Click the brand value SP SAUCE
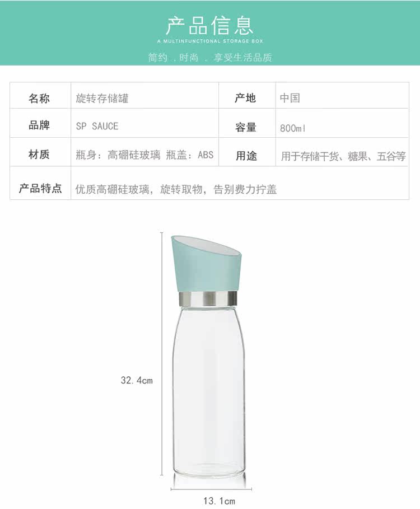Image resolution: width=420 pixels, height=509 pixels. coord(97,126)
